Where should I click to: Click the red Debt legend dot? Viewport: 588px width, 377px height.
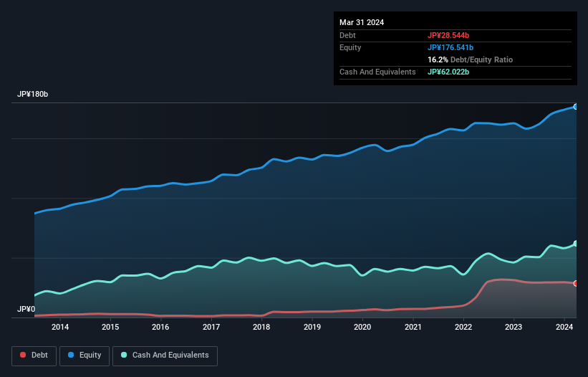(24, 355)
